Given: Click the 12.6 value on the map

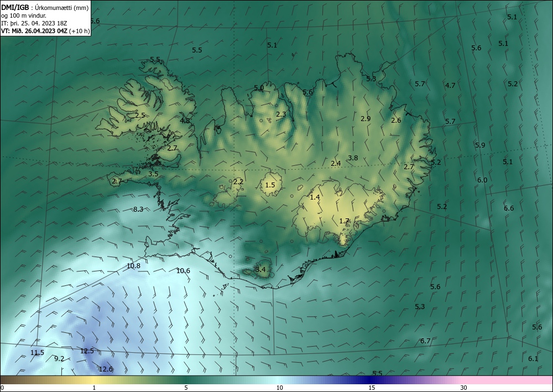Looking at the screenshot, I should (106, 369).
